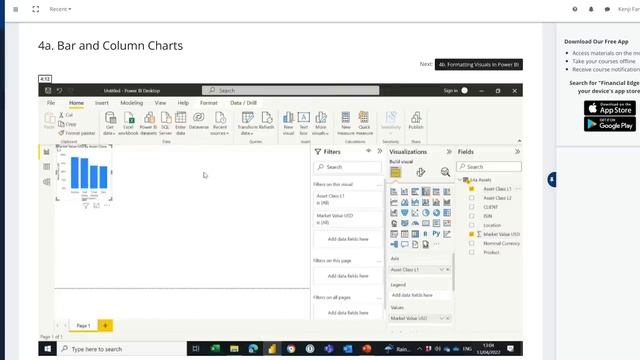Click the Windows Start button
This screenshot has height=360, width=640.
click(x=48, y=349)
